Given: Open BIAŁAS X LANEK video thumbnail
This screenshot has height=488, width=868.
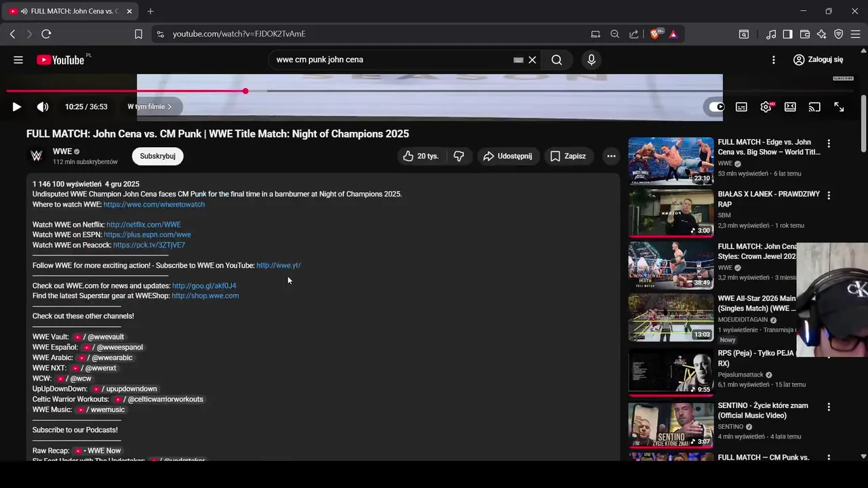Looking at the screenshot, I should (x=671, y=213).
